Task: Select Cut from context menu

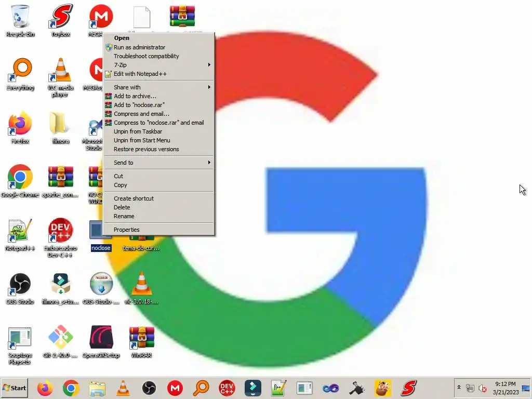Action: (x=159, y=176)
